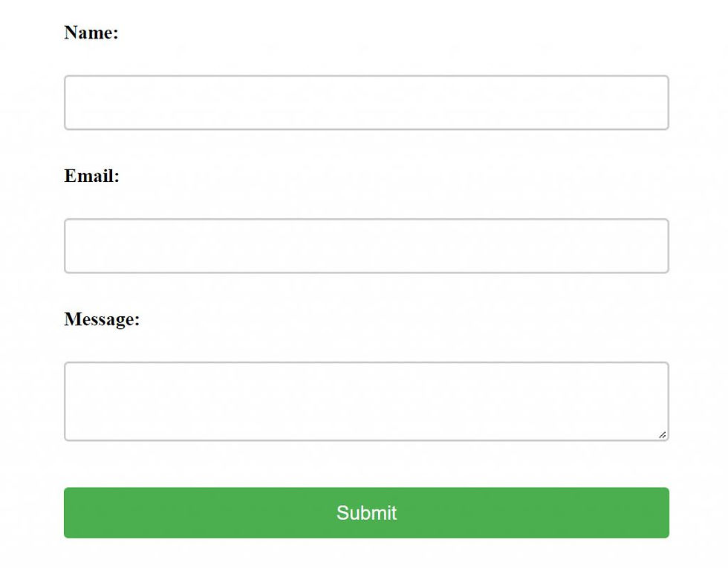Image resolution: width=728 pixels, height=568 pixels.
Task: Activate the large box below Message
Action: [366, 401]
